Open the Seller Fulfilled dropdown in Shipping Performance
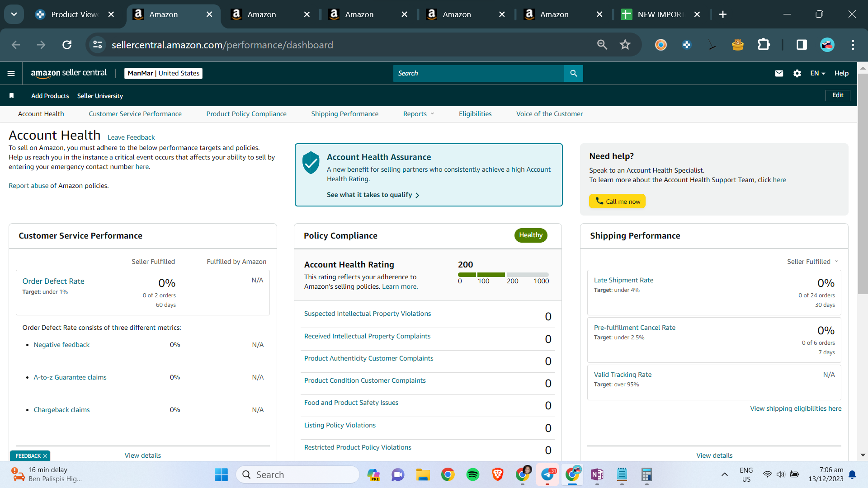Viewport: 868px width, 488px height. pos(812,262)
